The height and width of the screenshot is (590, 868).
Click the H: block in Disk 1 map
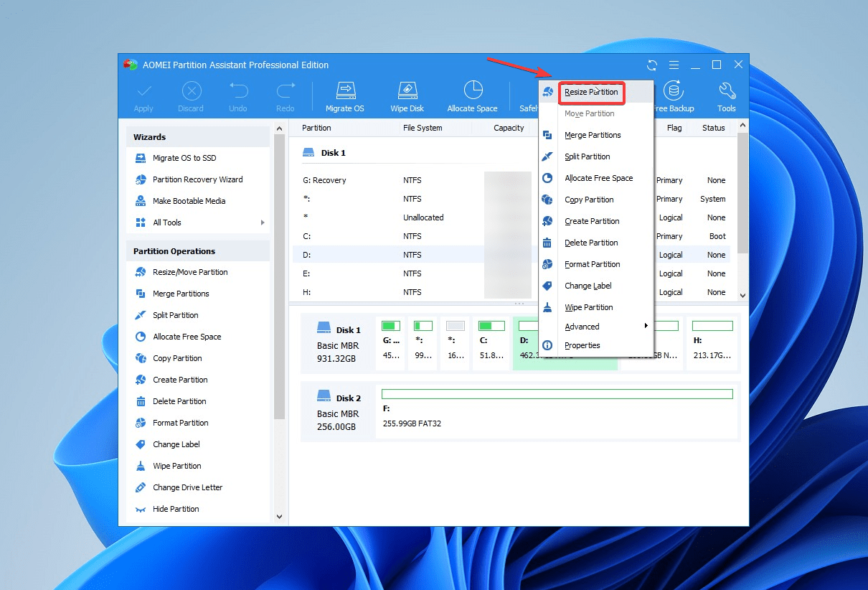click(x=712, y=343)
